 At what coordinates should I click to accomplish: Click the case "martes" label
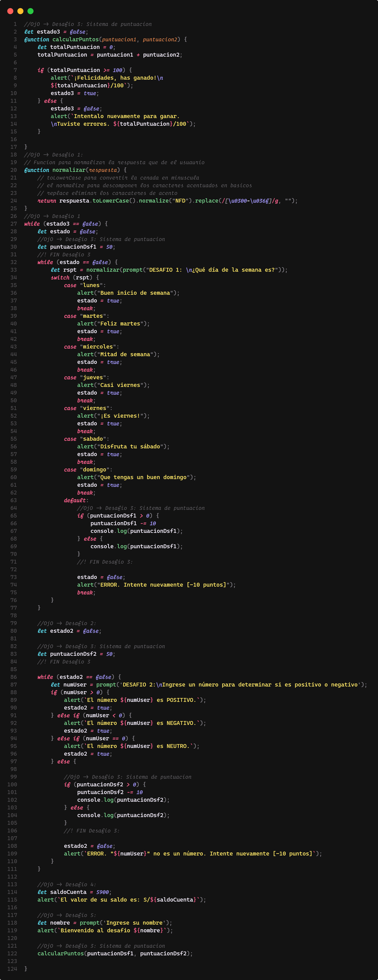coord(87,316)
